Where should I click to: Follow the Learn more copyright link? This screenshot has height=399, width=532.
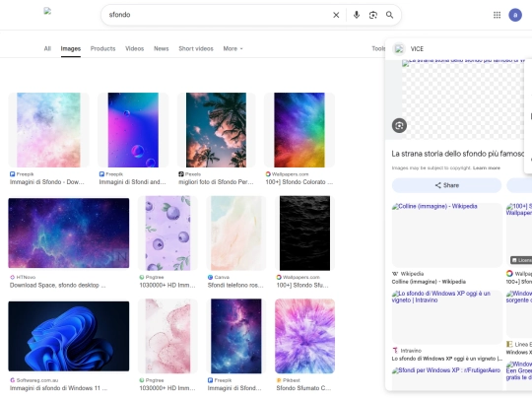[x=487, y=167]
